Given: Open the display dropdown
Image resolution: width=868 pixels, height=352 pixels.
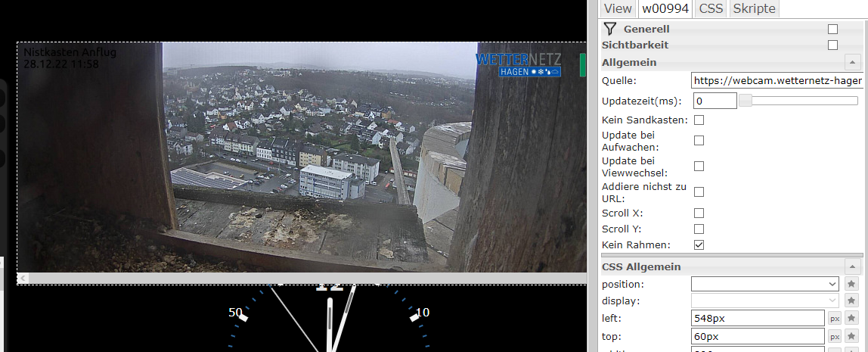Looking at the screenshot, I should click(765, 301).
